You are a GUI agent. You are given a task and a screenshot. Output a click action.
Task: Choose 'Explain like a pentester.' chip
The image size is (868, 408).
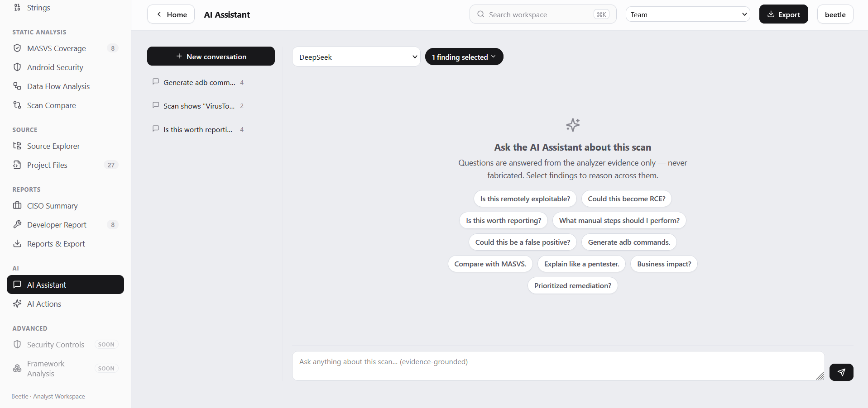(x=581, y=264)
